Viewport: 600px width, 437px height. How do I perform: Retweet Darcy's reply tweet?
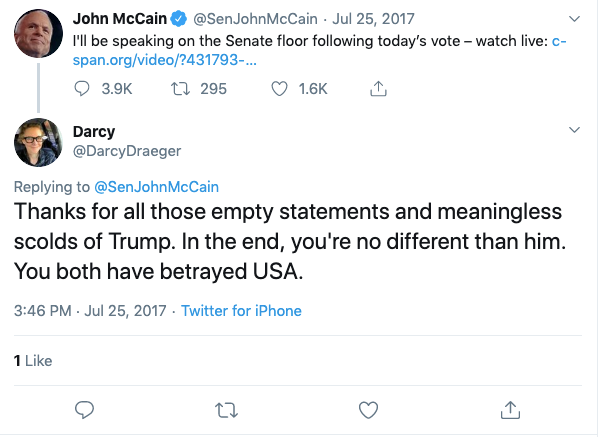(x=227, y=408)
